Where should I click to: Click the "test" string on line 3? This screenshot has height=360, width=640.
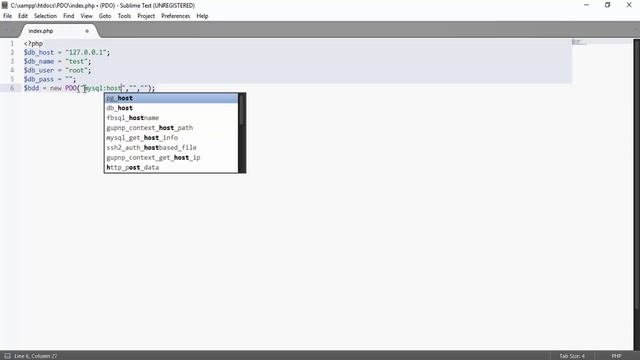77,61
